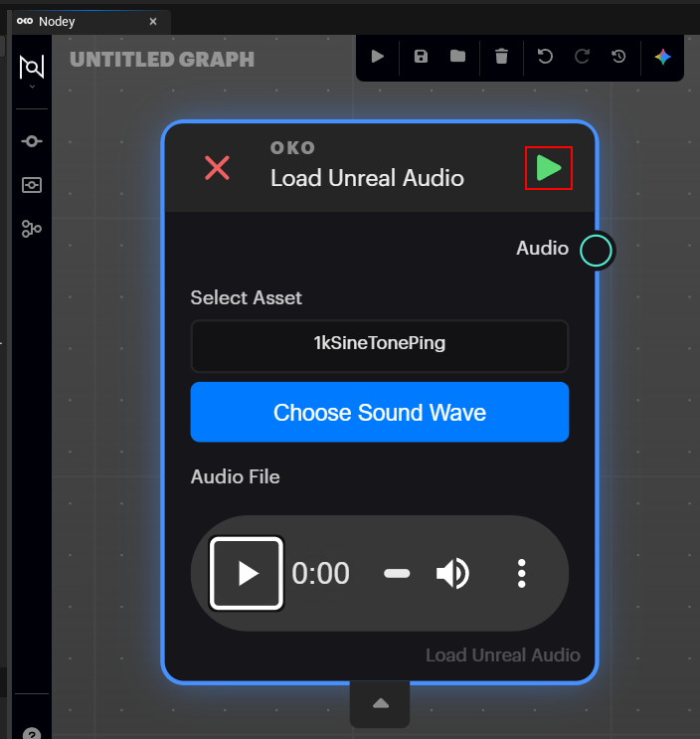Delete with the trash can icon
This screenshot has width=700, height=739.
502,57
